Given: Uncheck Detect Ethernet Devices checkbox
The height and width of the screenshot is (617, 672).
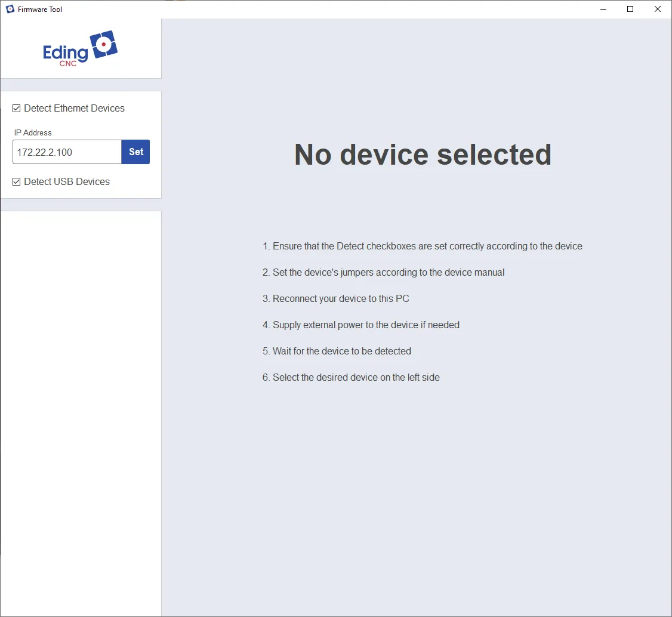Looking at the screenshot, I should pos(16,109).
